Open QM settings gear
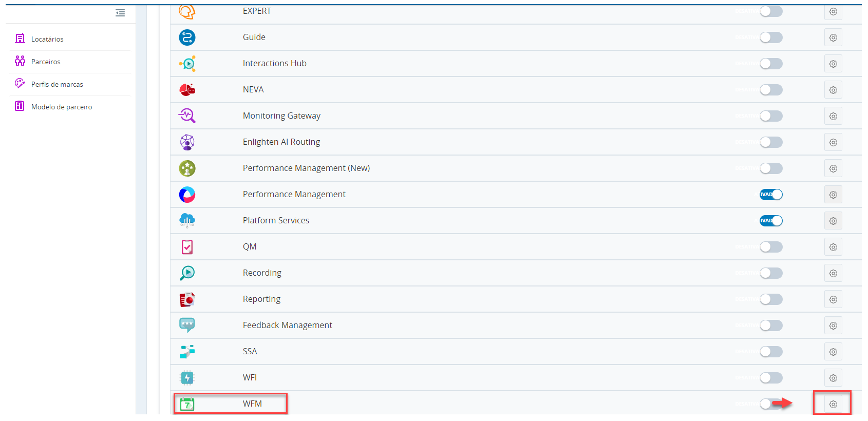This screenshot has height=421, width=868. click(x=833, y=247)
